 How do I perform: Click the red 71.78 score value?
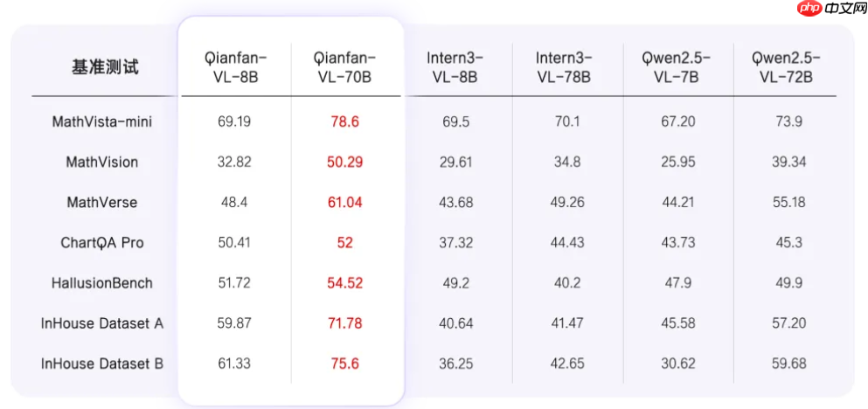click(344, 323)
